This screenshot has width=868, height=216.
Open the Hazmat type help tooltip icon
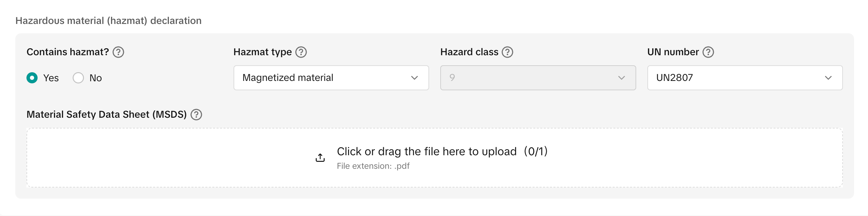301,52
